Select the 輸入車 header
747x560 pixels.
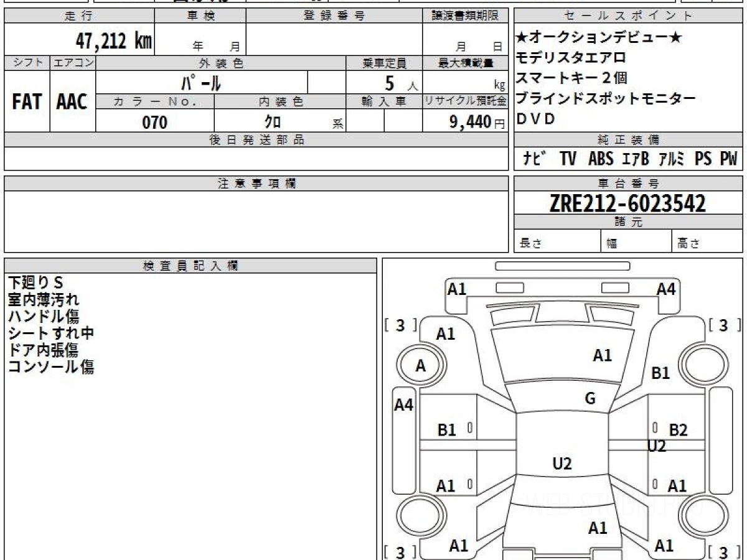(x=384, y=102)
